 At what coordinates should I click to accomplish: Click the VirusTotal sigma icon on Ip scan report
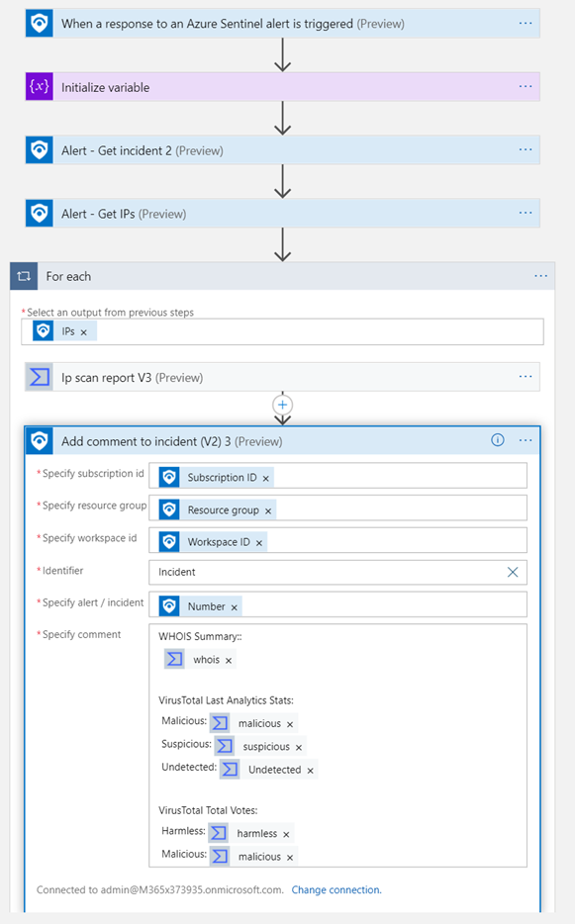coord(40,377)
